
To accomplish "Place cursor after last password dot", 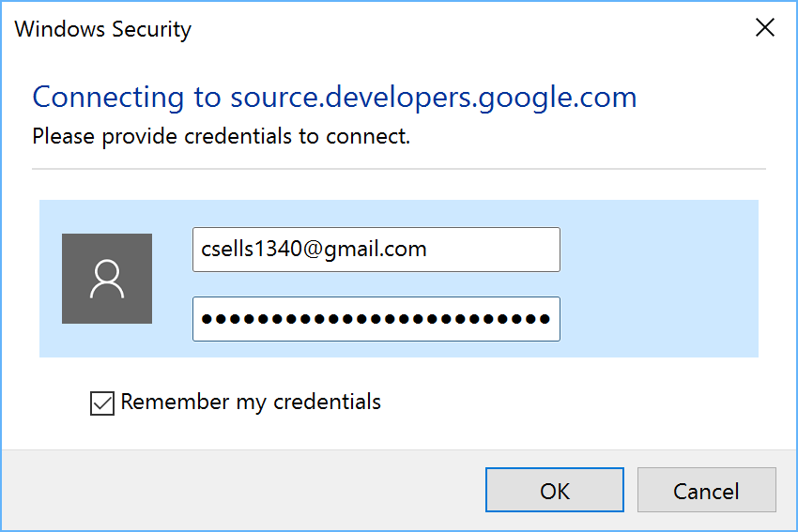I will [x=553, y=319].
